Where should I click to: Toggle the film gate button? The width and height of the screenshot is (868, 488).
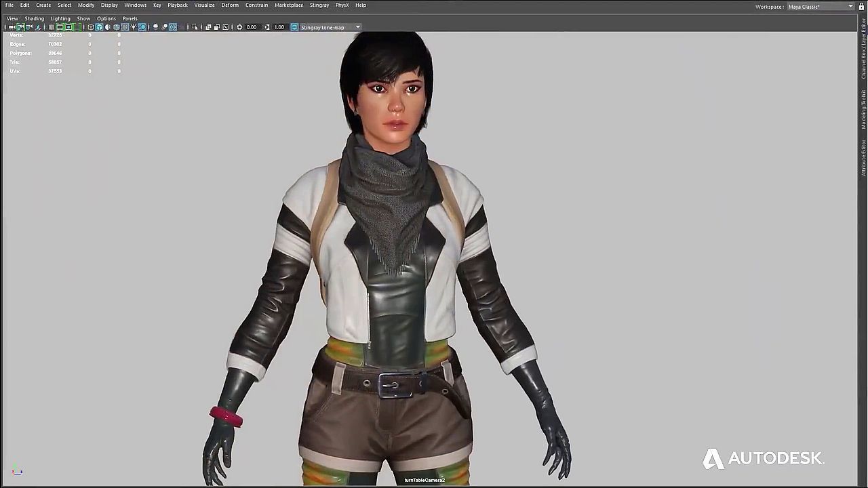60,27
